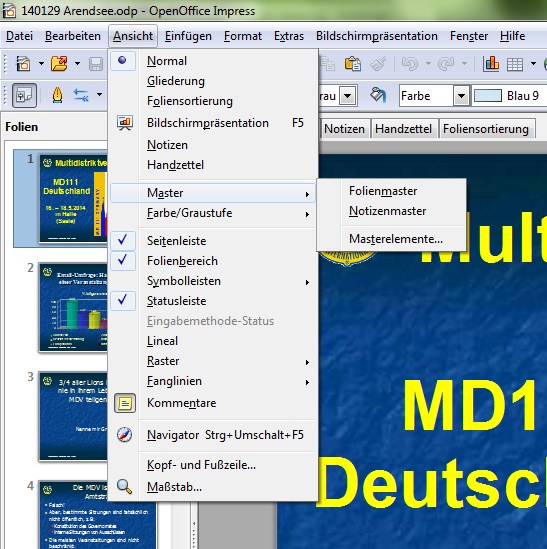Open the Hilfe menu
Screen dimensions: 547x549
pyautogui.click(x=512, y=36)
